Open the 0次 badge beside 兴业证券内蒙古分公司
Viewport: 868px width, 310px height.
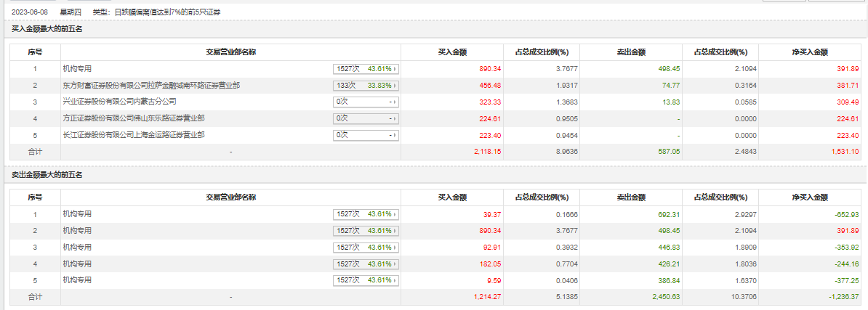pos(366,102)
